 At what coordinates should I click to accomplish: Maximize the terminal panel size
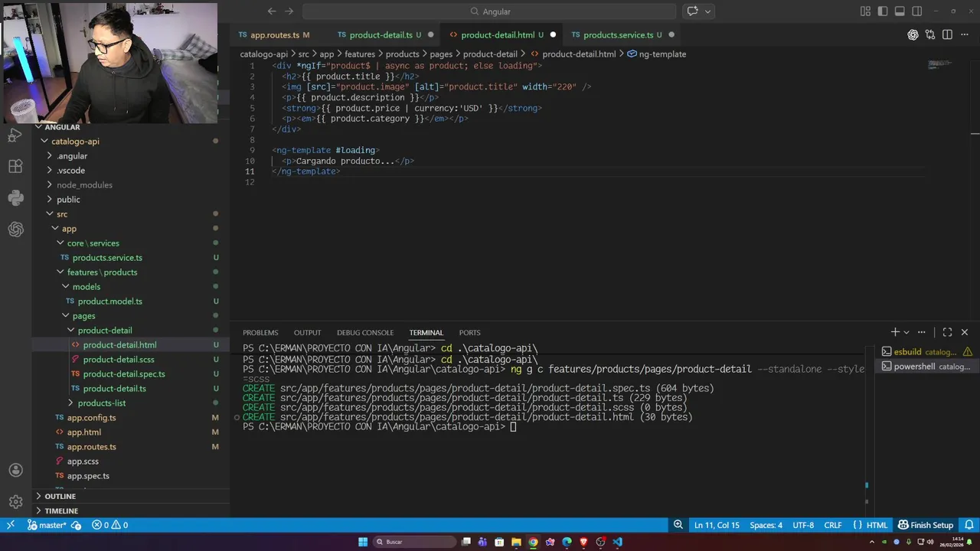[947, 332]
